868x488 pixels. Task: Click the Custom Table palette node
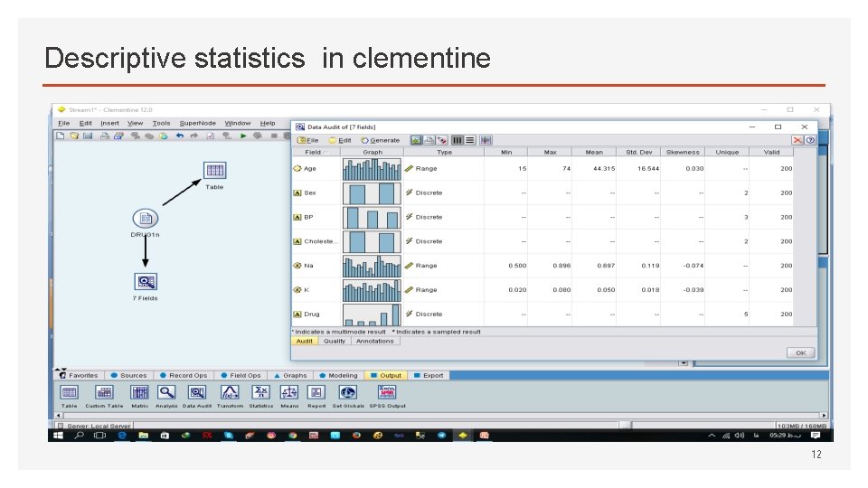(x=104, y=392)
